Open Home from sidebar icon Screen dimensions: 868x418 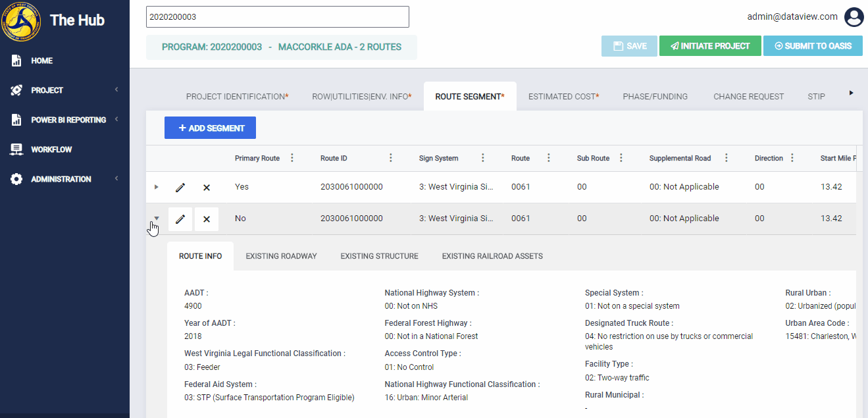click(17, 61)
